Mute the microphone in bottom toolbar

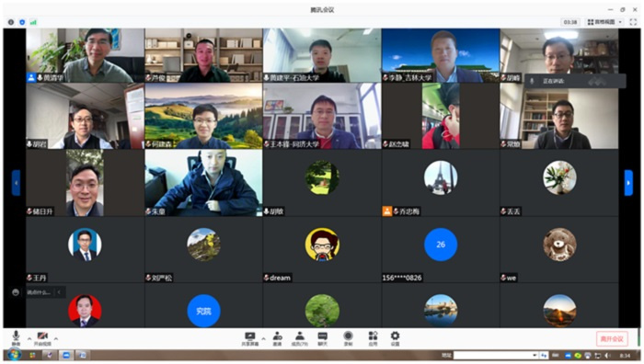tap(16, 338)
